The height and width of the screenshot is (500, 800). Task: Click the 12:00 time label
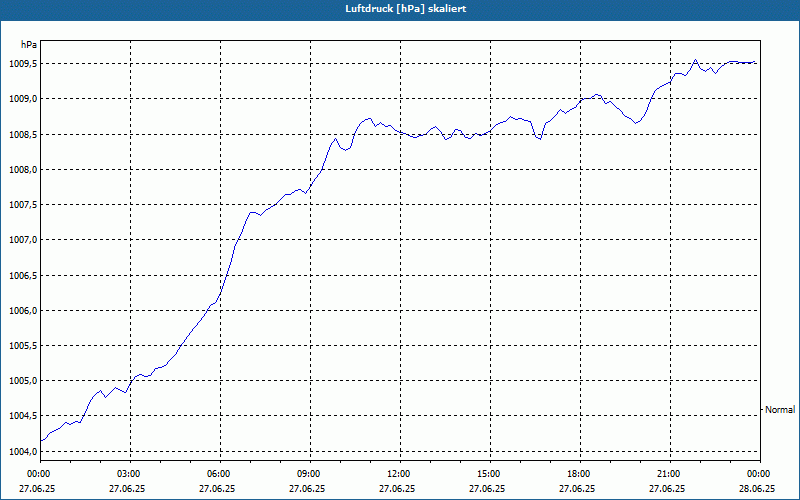click(400, 474)
